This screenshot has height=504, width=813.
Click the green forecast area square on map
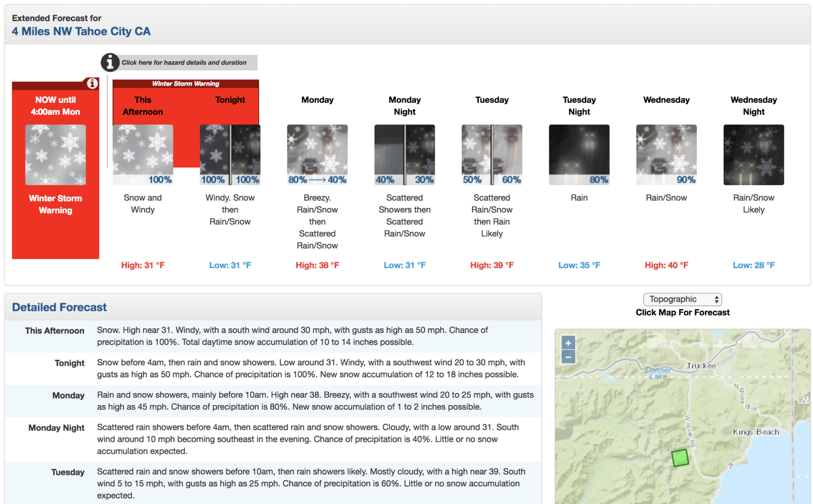point(680,458)
